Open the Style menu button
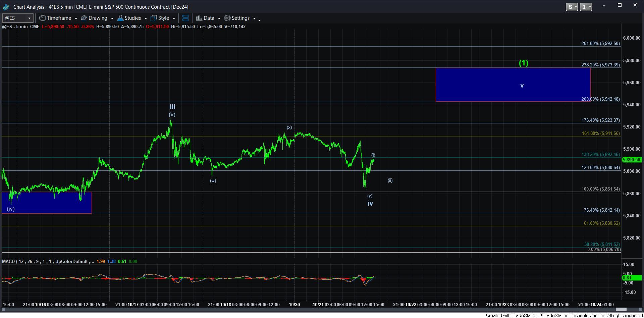Screen dimensions: 644x318 click(x=160, y=18)
